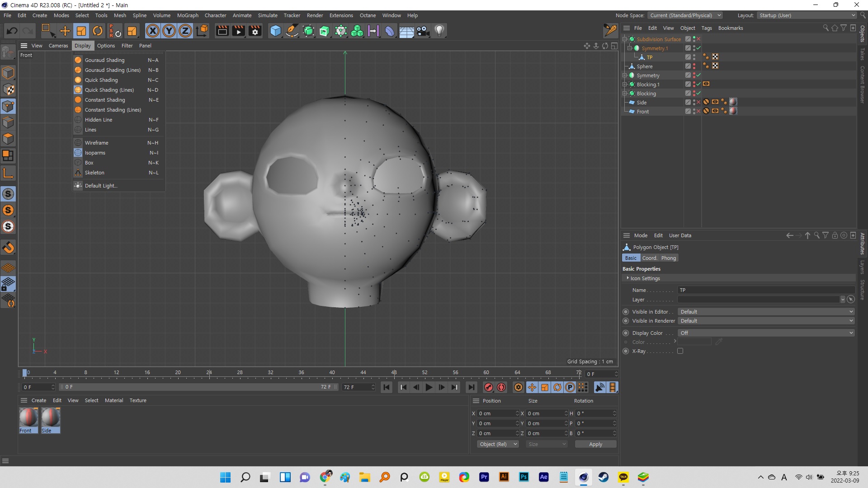The image size is (868, 488).
Task: Play the animation forward
Action: pos(429,387)
